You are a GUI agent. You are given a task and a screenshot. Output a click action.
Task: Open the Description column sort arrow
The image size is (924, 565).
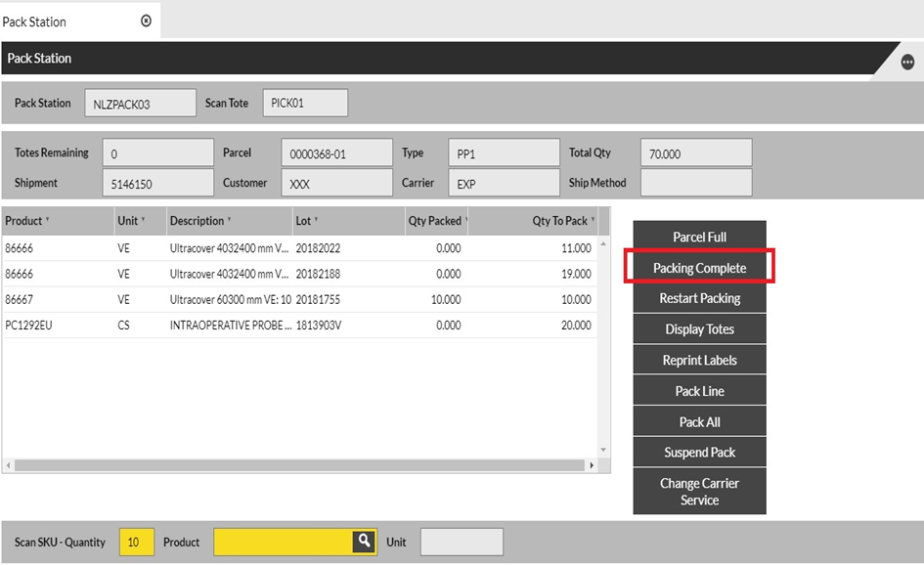(230, 221)
